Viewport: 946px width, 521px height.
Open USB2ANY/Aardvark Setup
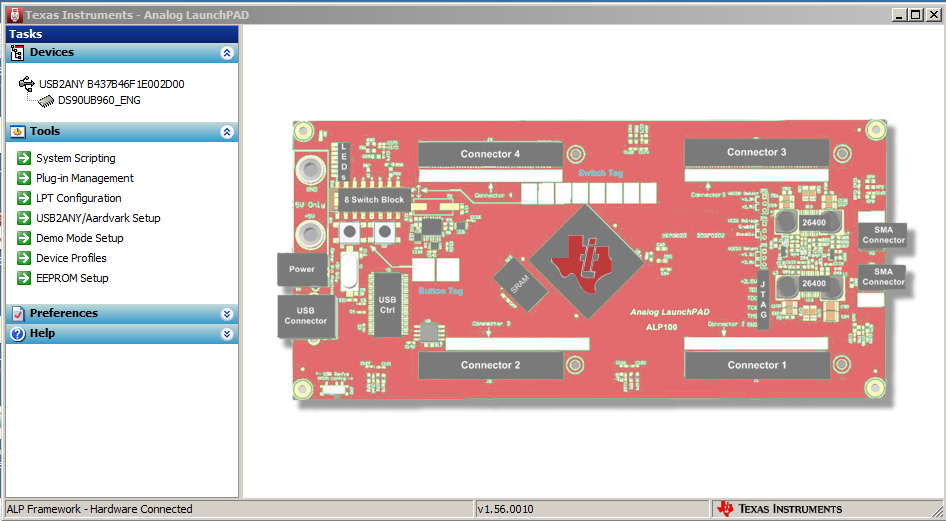(x=98, y=218)
